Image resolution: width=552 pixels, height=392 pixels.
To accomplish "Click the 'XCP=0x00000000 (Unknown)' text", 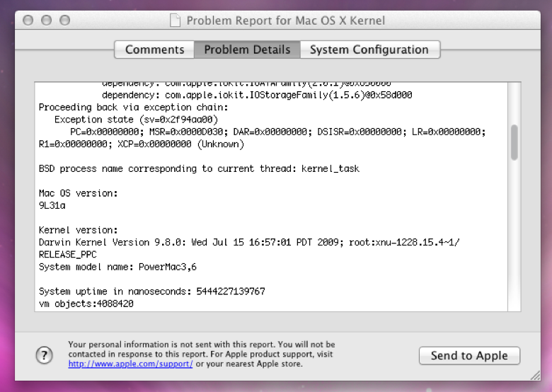I will click(x=181, y=144).
